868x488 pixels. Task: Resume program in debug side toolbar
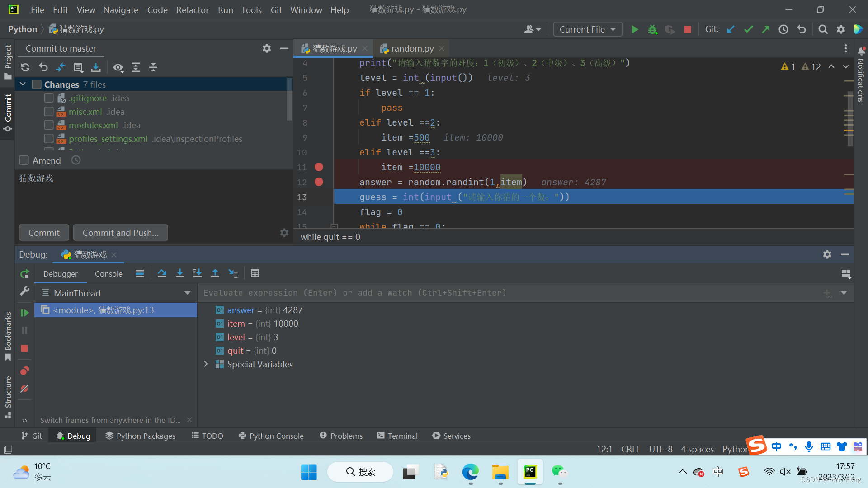tap(25, 313)
